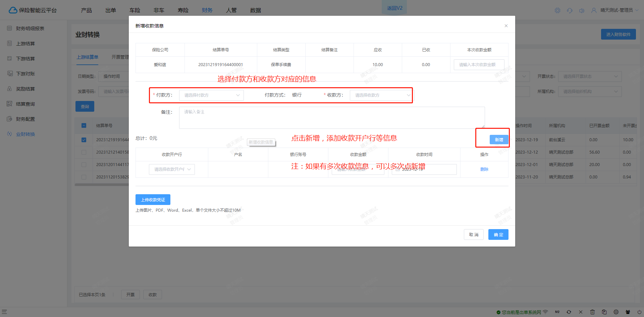This screenshot has width=644, height=317.
Task: Click the X icon in the status bar
Action: 581,312
